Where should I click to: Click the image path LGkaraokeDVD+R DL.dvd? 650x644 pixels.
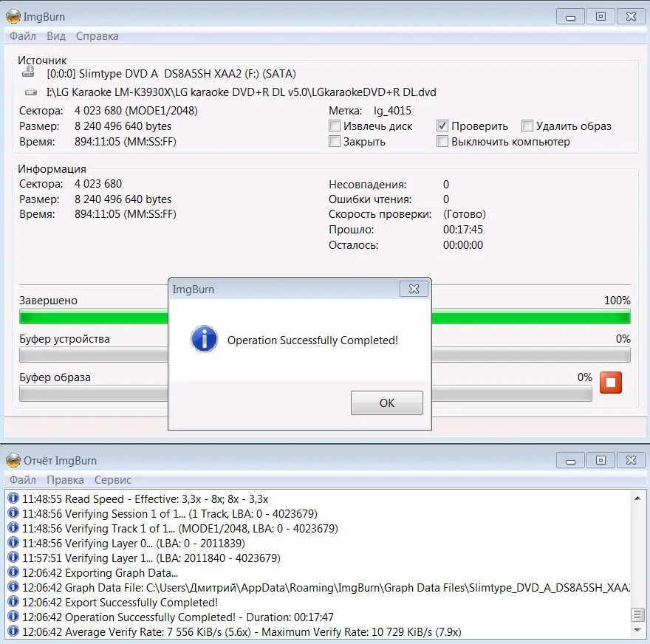coord(241,92)
